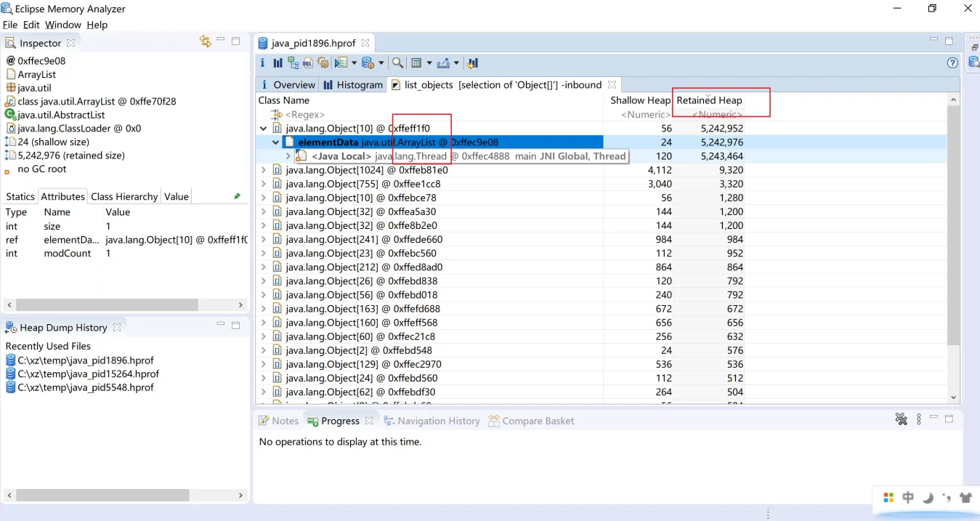Sort by the Class Name column header
The width and height of the screenshot is (980, 521).
[x=431, y=100]
